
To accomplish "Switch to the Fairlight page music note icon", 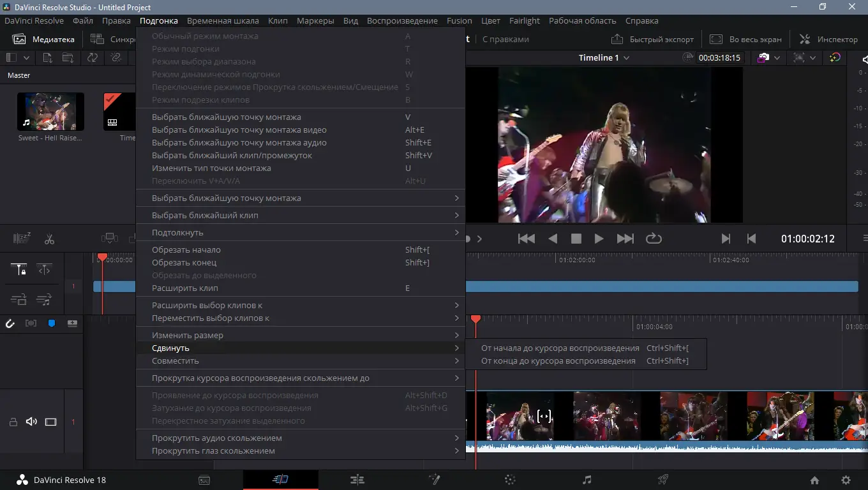I will 587,480.
